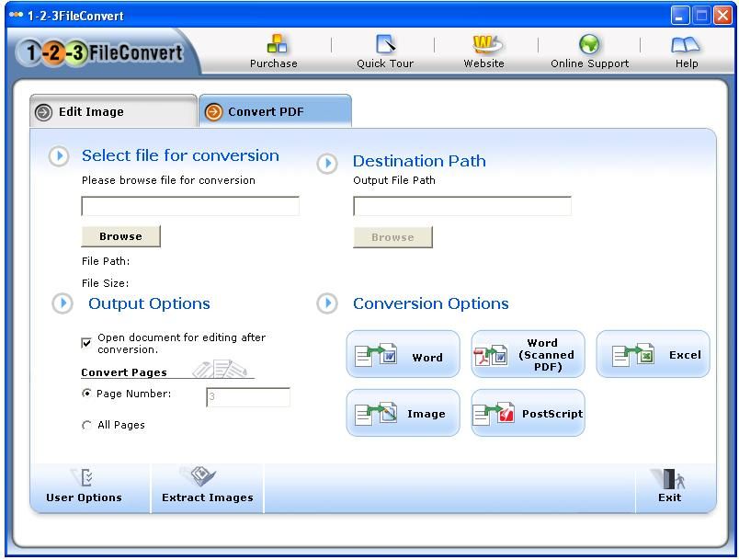Click arrow icon beside Destination Path
This screenshot has height=560, width=739.
pyautogui.click(x=327, y=164)
